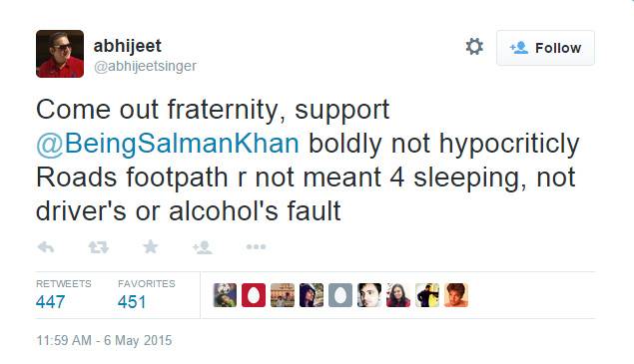The height and width of the screenshot is (364, 634).
Task: Open the first retweeter avatar thumbnail
Action: [225, 295]
